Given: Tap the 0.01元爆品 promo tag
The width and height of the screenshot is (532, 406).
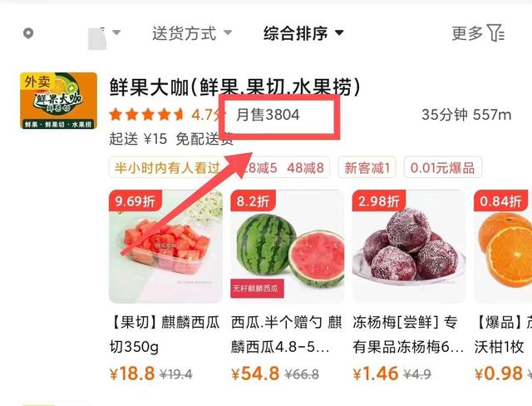Looking at the screenshot, I should click(443, 168).
